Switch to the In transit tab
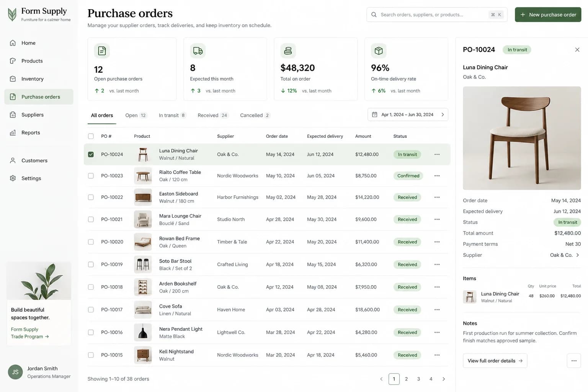 (172, 115)
